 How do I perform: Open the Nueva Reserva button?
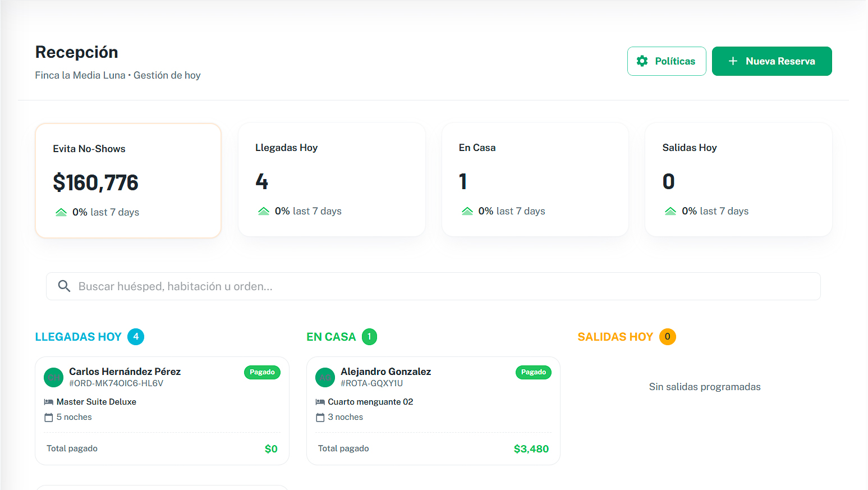click(771, 61)
